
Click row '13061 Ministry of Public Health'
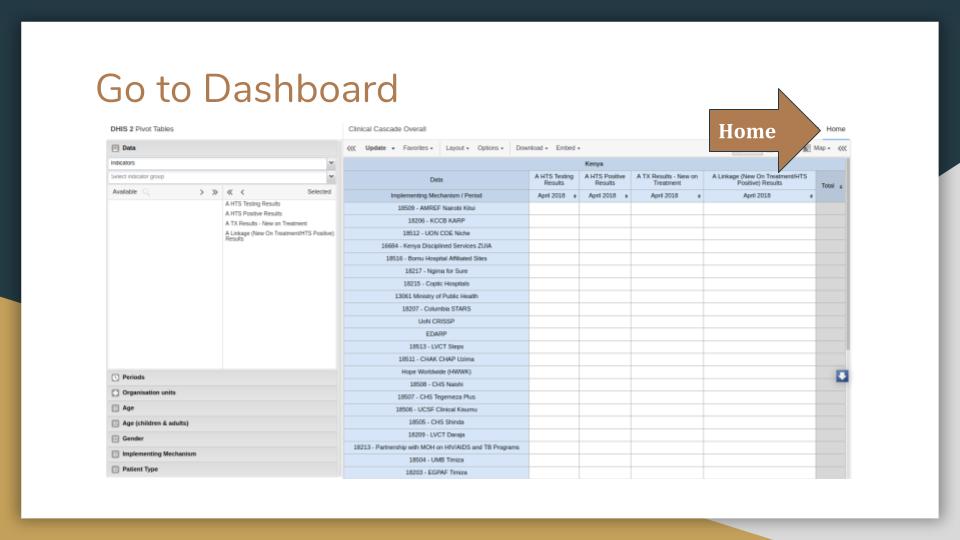point(437,296)
